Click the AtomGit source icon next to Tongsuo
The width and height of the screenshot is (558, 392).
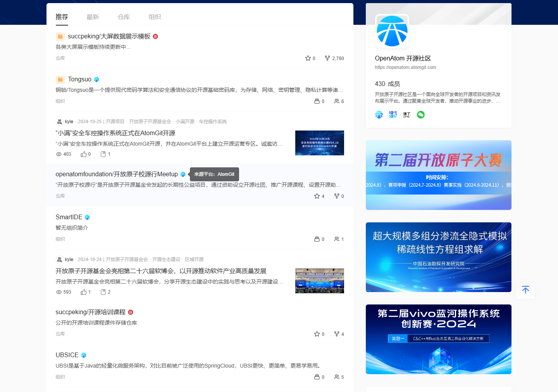[x=96, y=79]
